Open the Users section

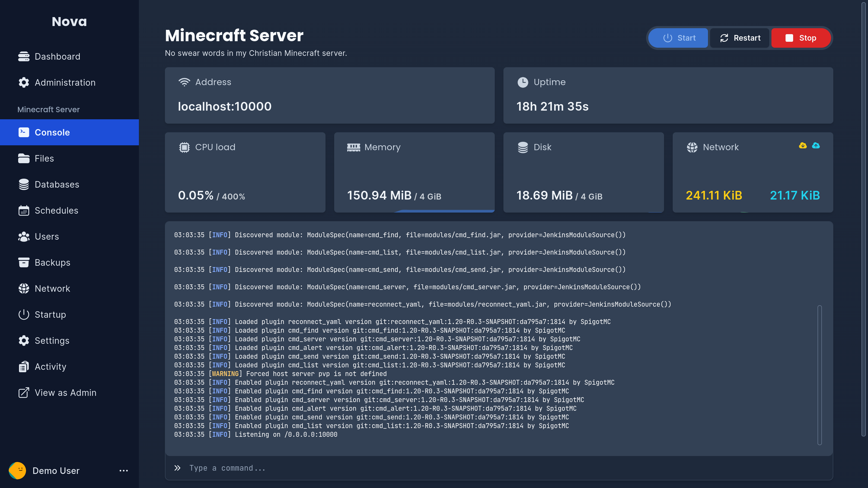click(x=69, y=236)
